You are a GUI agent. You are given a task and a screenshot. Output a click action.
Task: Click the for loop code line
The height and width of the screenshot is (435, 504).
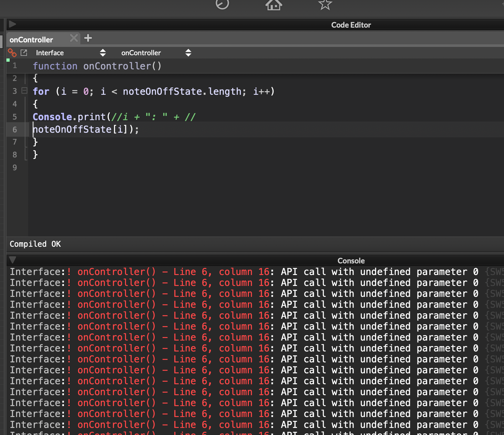point(154,92)
